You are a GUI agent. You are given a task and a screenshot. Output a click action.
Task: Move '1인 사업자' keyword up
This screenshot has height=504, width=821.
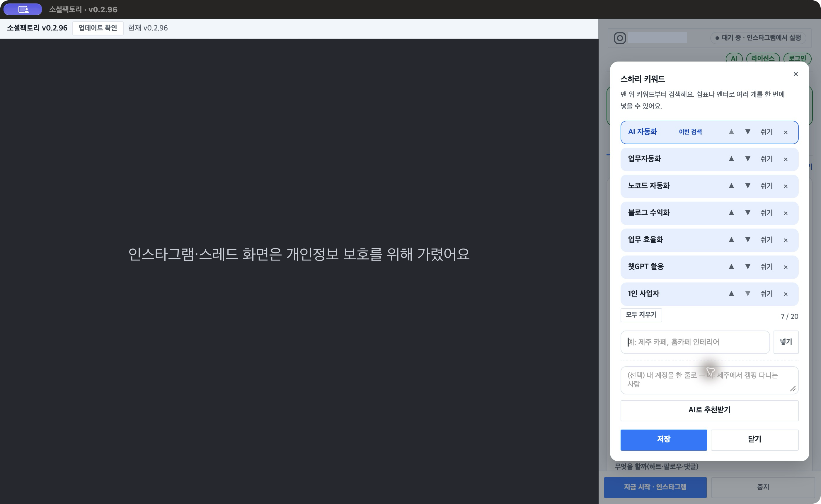click(x=731, y=294)
